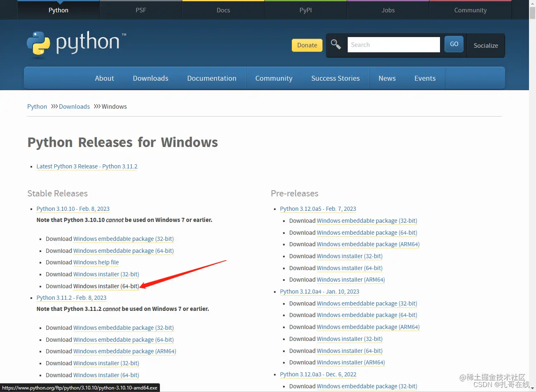Open the Socialize menu
This screenshot has height=392, width=536.
(x=486, y=45)
